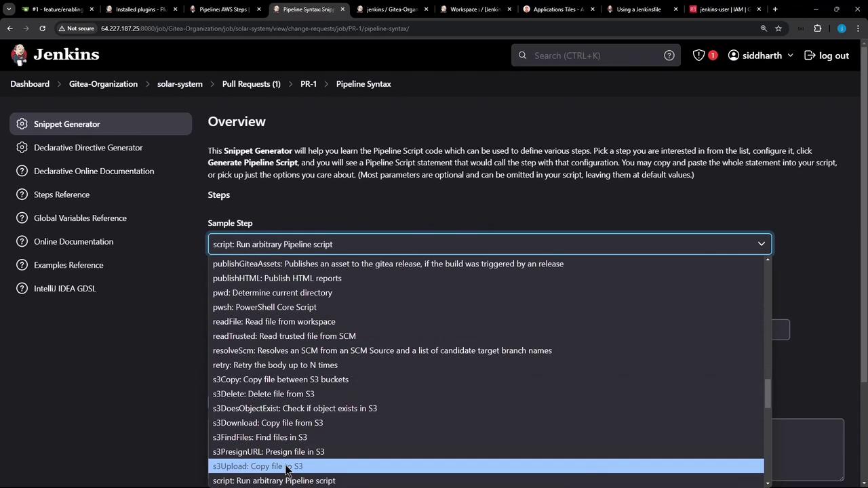Click the browser address bar URL
The height and width of the screenshot is (488, 868).
[255, 28]
